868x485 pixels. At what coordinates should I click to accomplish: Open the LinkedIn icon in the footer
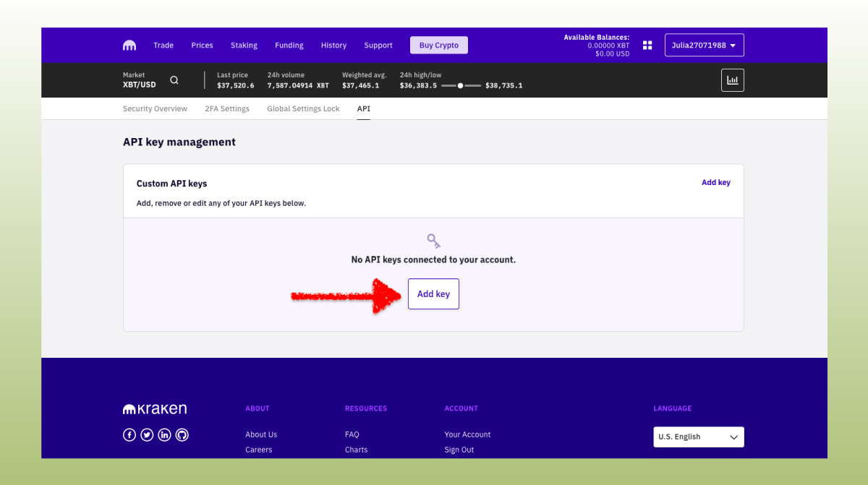point(164,434)
